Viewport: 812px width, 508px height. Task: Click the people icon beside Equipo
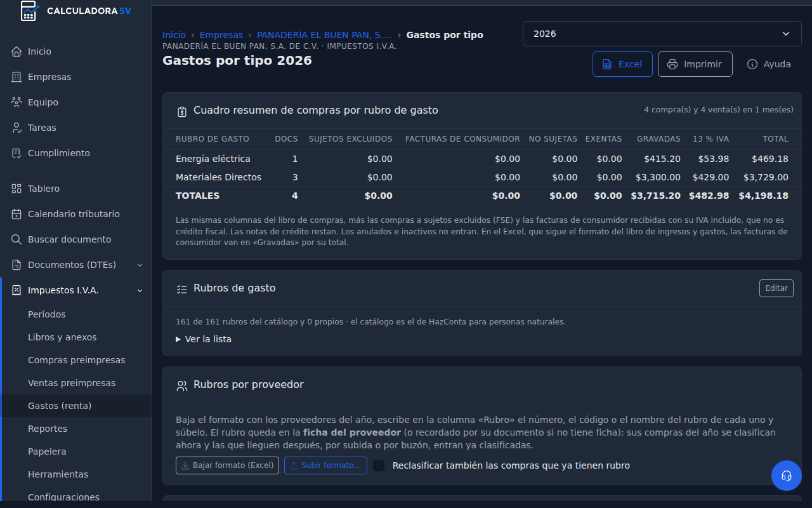(16, 102)
